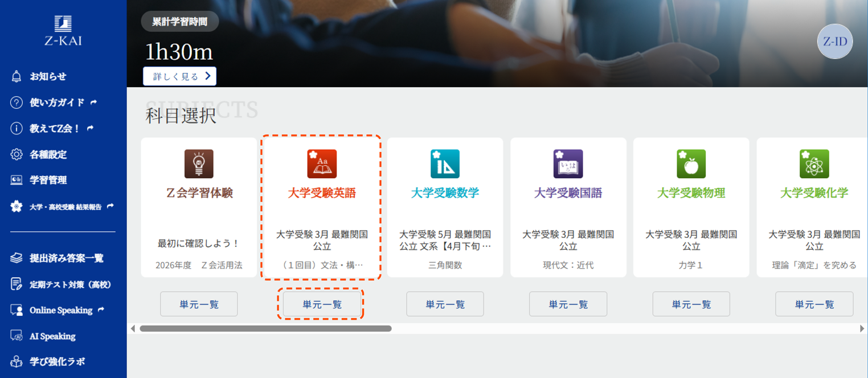The image size is (868, 378).
Task: Select 学習管理 in the sidebar
Action: (x=48, y=180)
